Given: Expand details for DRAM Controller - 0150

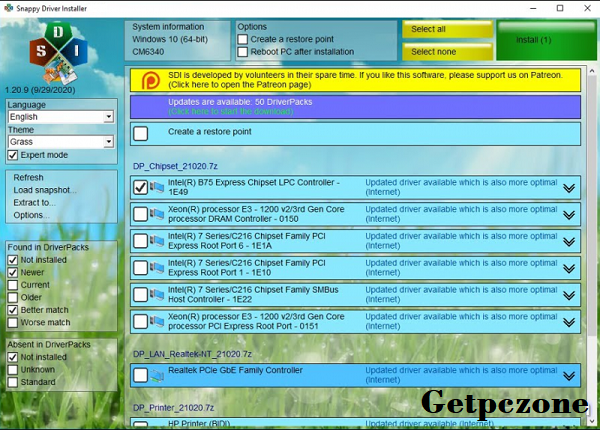Looking at the screenshot, I should [569, 215].
